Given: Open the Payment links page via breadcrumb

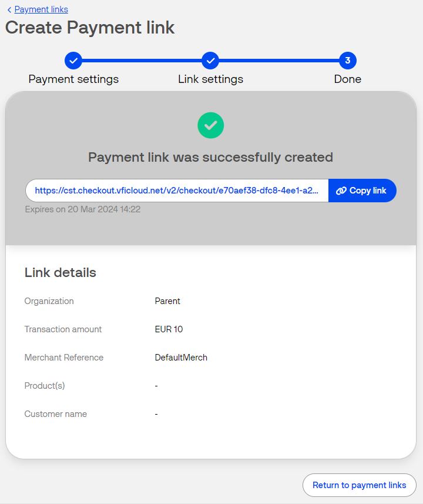Looking at the screenshot, I should click(41, 9).
